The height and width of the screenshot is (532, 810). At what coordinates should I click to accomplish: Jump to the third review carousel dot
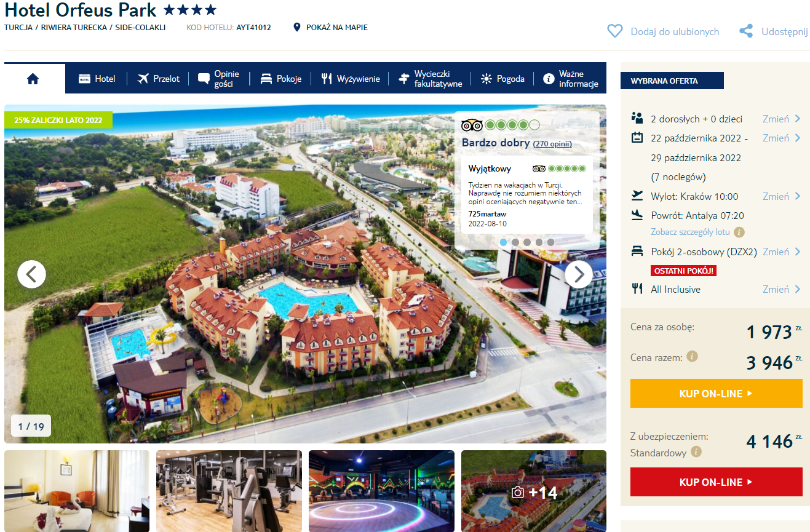[x=527, y=242]
